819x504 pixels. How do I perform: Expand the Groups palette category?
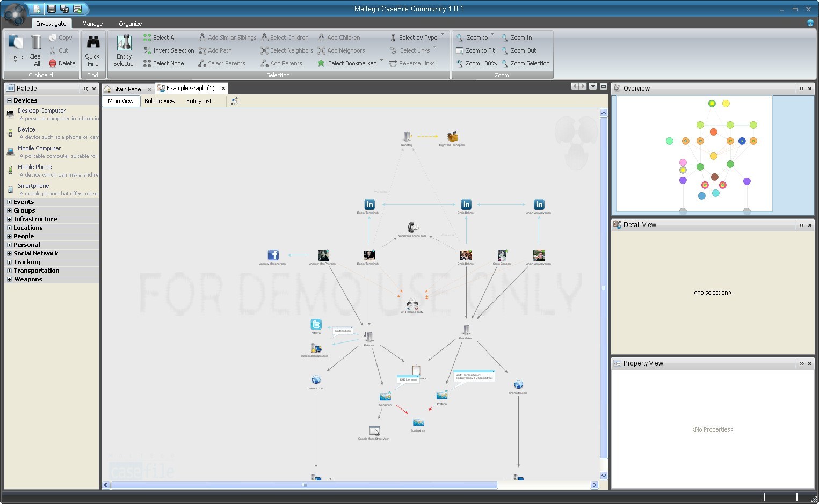tap(9, 210)
